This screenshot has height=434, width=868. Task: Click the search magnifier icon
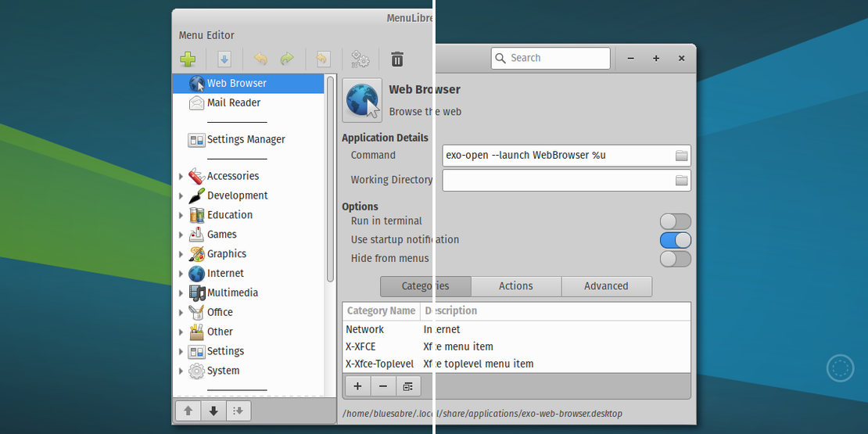tap(500, 58)
